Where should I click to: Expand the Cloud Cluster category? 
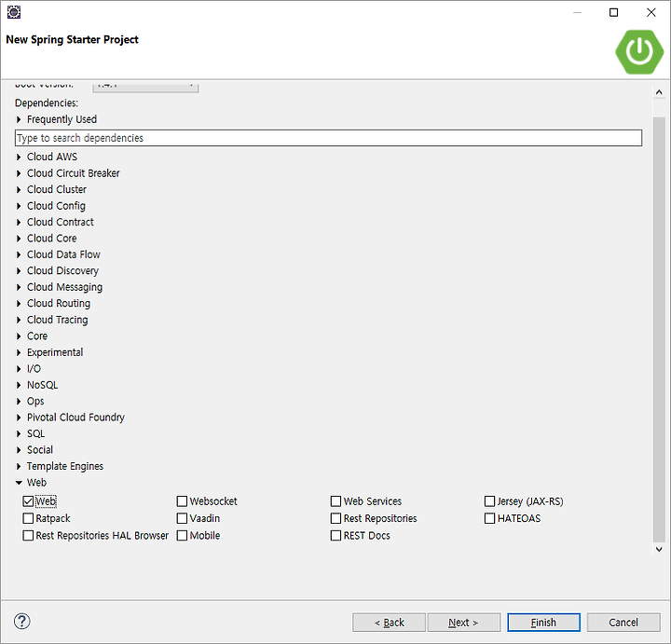point(19,189)
